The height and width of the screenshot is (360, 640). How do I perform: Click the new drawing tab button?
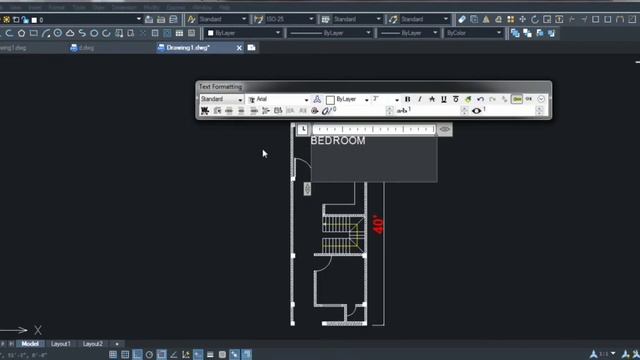click(x=251, y=48)
